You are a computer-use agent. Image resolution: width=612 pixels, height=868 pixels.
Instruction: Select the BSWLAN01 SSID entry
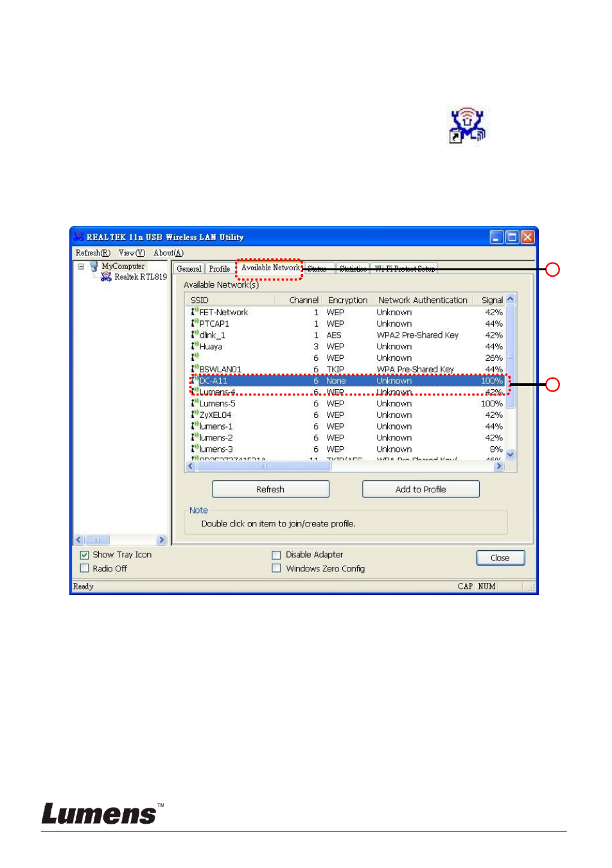tap(220, 369)
